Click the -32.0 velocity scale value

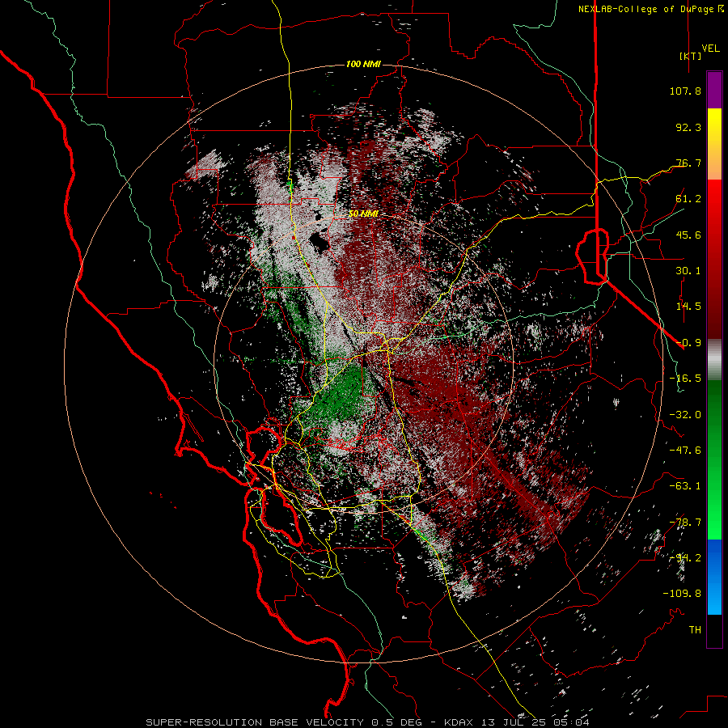click(x=685, y=415)
